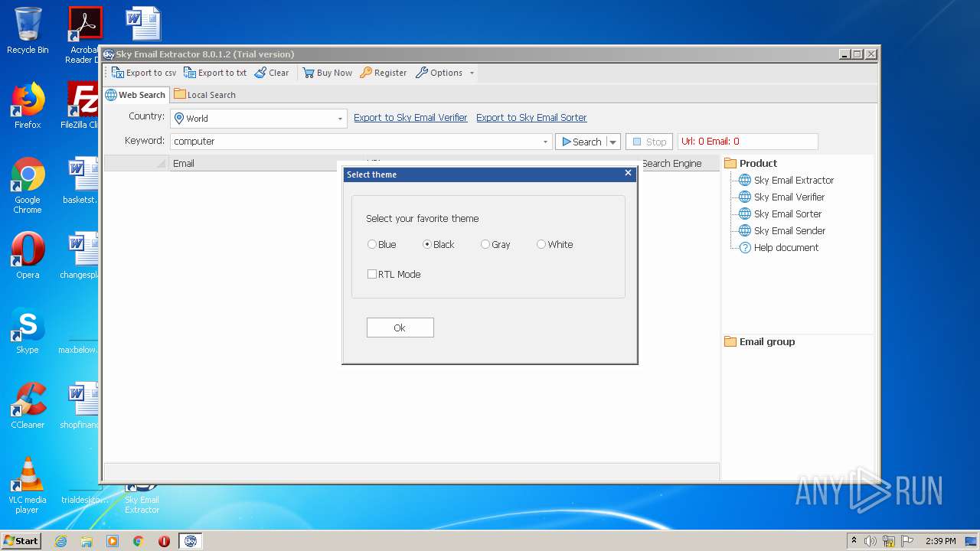The height and width of the screenshot is (551, 980).
Task: Open the Windows Start menu
Action: pyautogui.click(x=21, y=541)
